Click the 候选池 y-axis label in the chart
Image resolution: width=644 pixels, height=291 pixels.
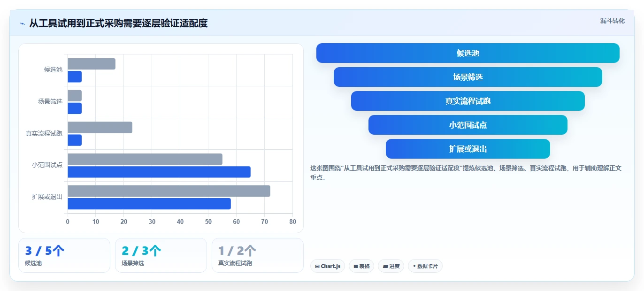pos(53,69)
